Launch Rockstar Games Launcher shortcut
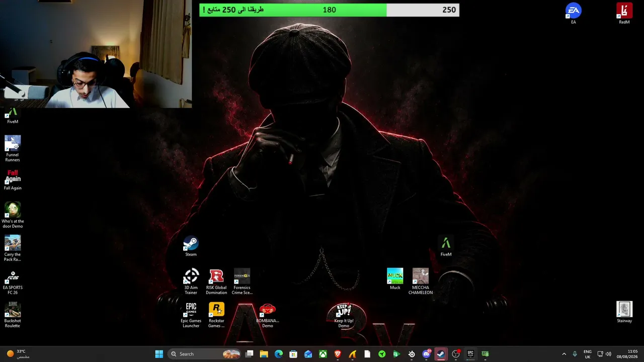This screenshot has height=362, width=644. pos(216,315)
